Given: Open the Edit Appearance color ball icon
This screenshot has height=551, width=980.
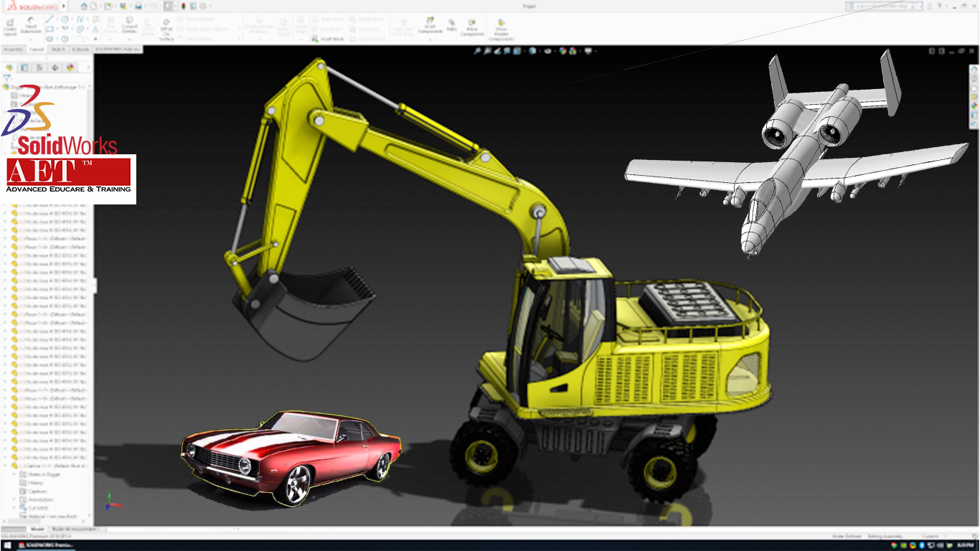Looking at the screenshot, I should point(563,51).
